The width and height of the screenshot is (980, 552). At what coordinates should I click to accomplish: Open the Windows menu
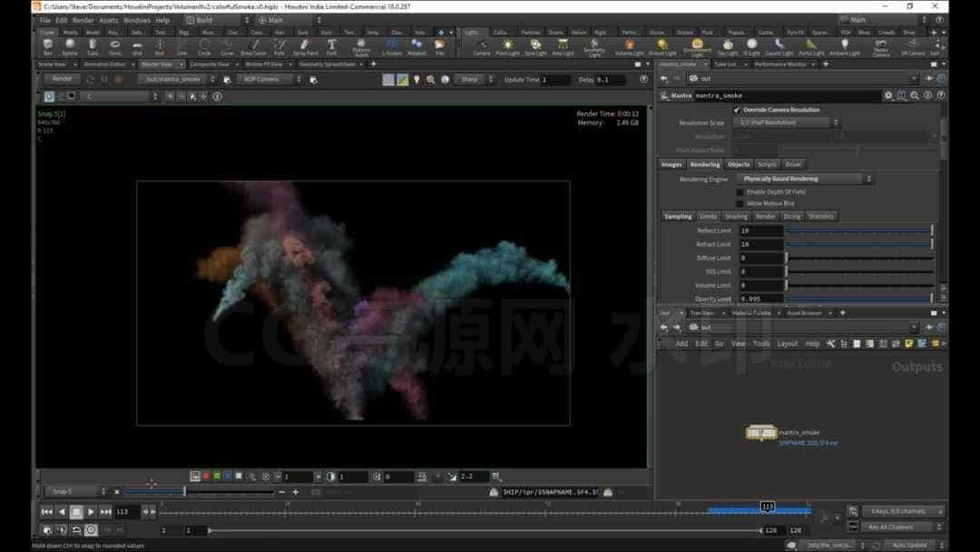136,20
